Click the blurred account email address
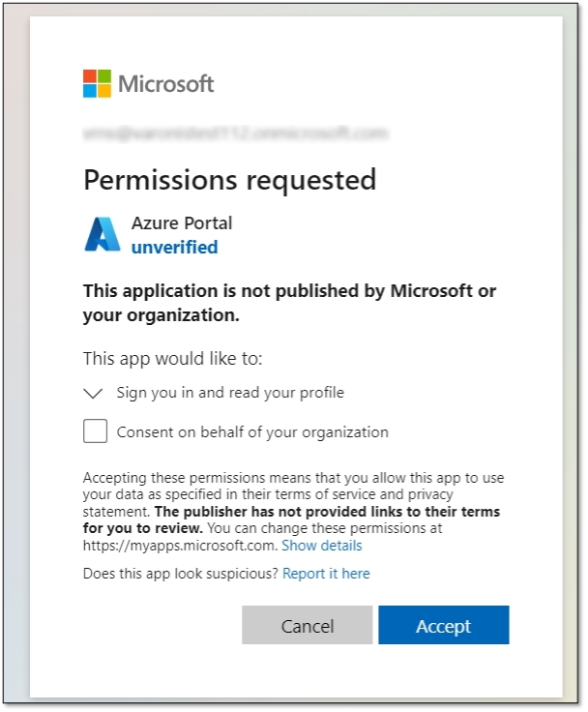588x712 pixels. pos(235,133)
